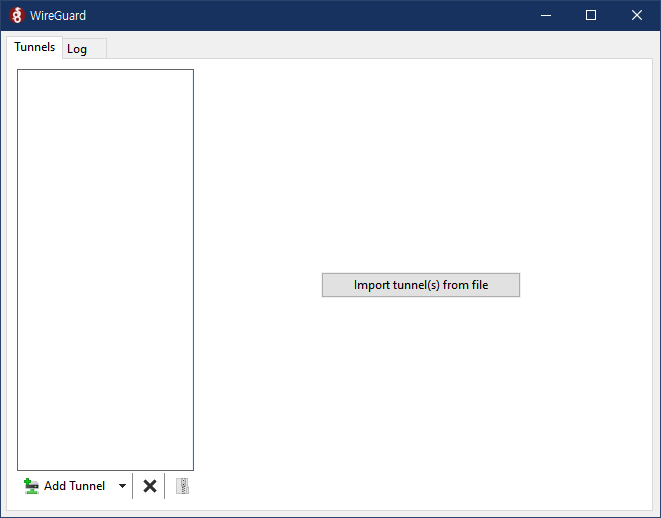Open the Add Tunnel dropdown arrow
Image resolution: width=661 pixels, height=518 pixels.
click(122, 486)
